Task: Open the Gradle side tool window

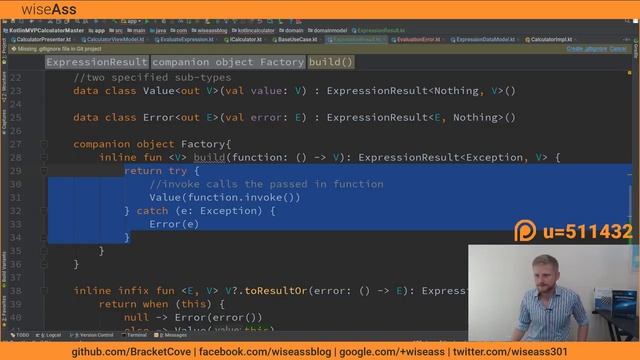Action: pyautogui.click(x=636, y=48)
